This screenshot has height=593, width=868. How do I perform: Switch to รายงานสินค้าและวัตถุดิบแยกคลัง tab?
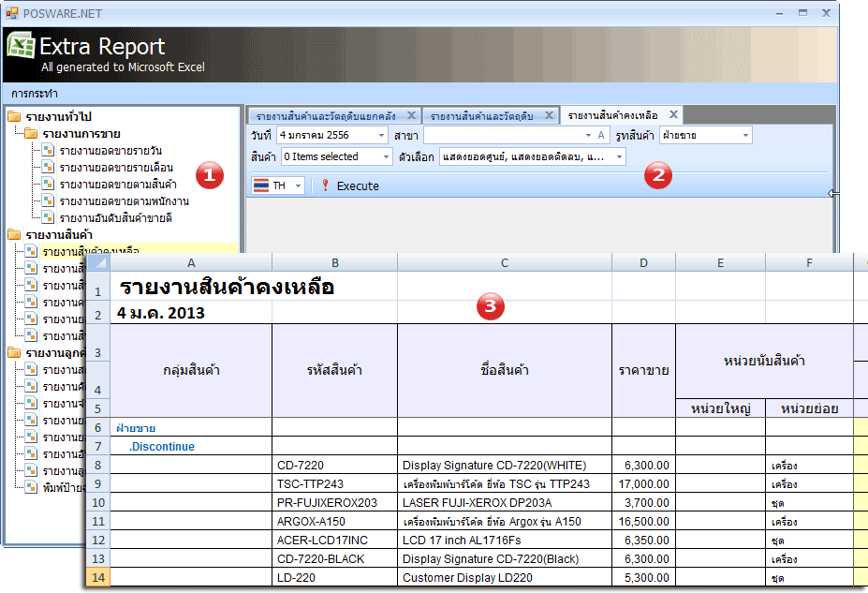(325, 116)
